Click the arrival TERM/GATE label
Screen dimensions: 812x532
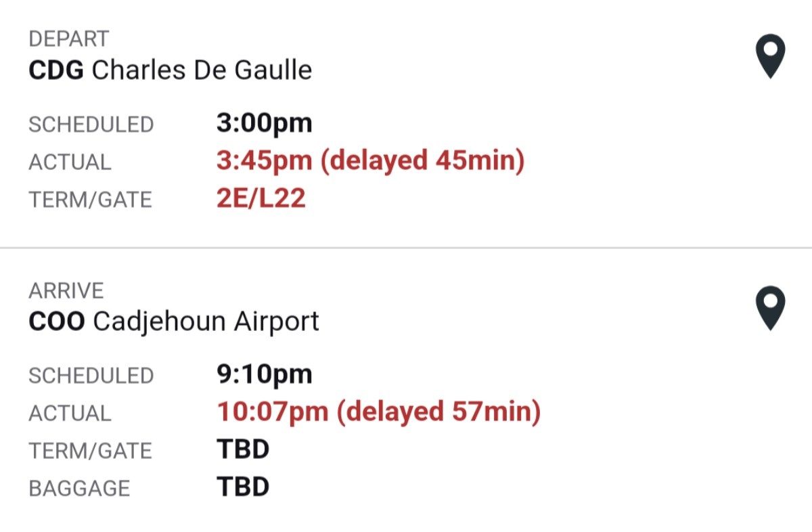(90, 451)
